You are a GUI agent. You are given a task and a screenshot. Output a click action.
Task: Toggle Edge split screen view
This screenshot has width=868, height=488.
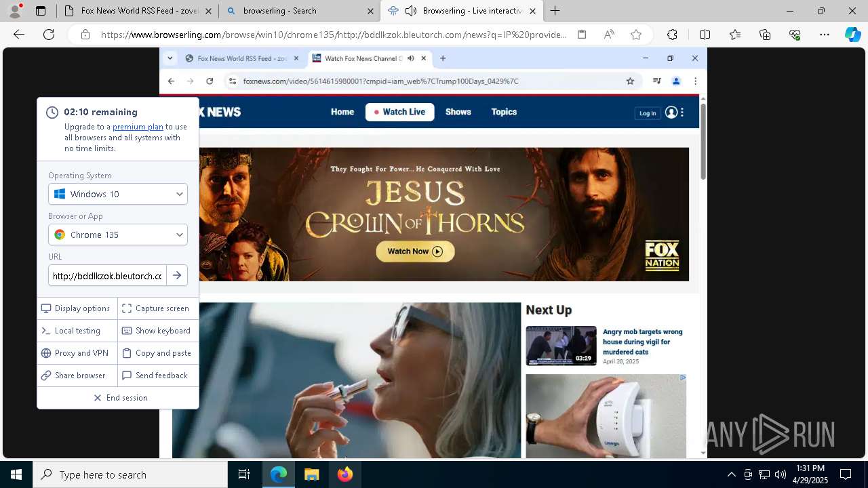click(705, 35)
